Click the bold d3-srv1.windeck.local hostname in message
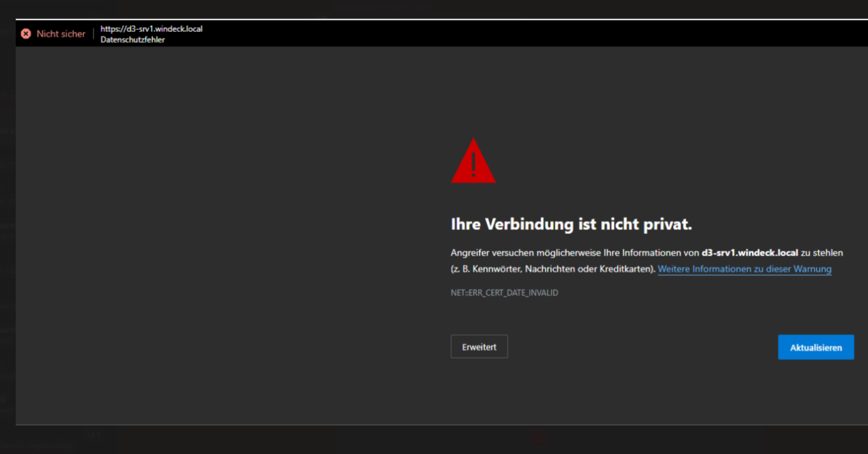The image size is (868, 454). coord(750,253)
